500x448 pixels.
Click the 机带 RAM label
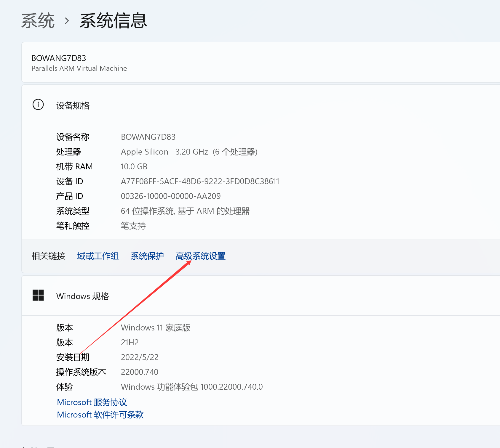[74, 166]
